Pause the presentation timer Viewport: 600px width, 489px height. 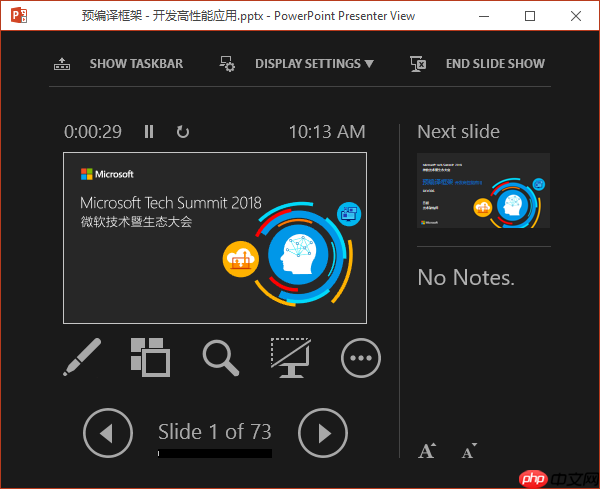click(x=149, y=132)
